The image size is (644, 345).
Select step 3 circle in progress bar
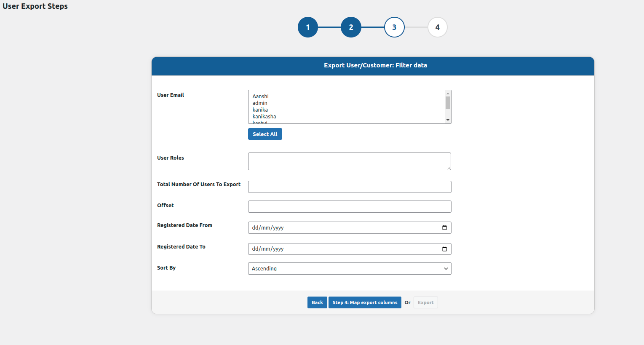tap(394, 27)
